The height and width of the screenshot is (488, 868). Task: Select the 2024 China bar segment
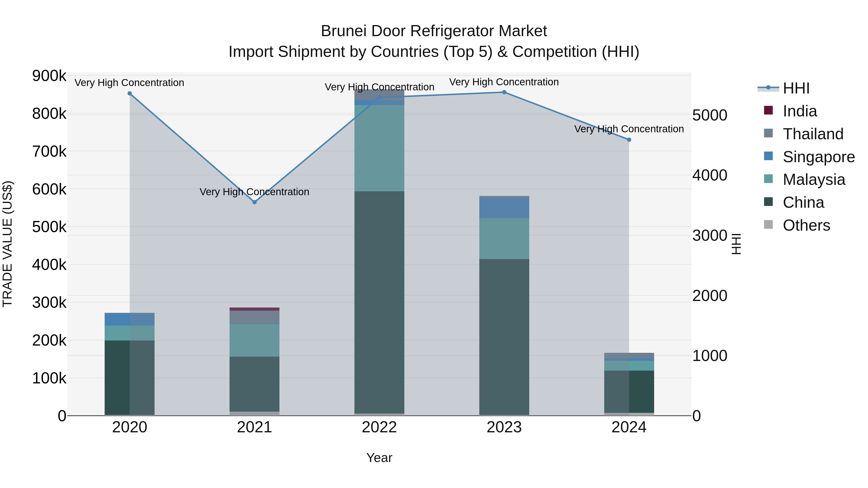[x=629, y=392]
